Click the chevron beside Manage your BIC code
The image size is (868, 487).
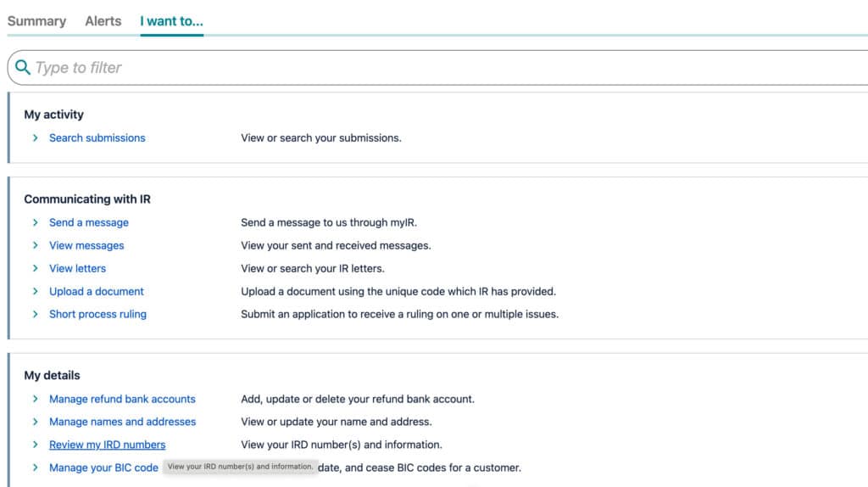(x=36, y=467)
